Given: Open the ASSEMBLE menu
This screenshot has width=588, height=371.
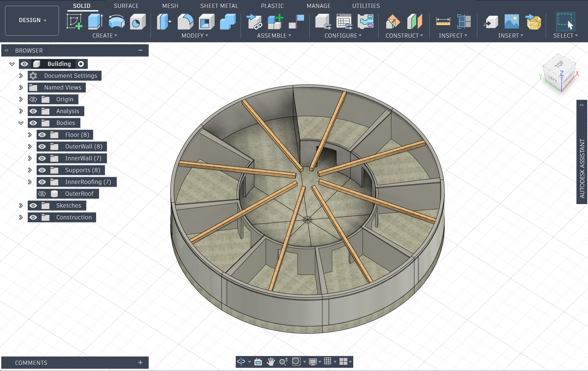Looking at the screenshot, I should pos(274,36).
